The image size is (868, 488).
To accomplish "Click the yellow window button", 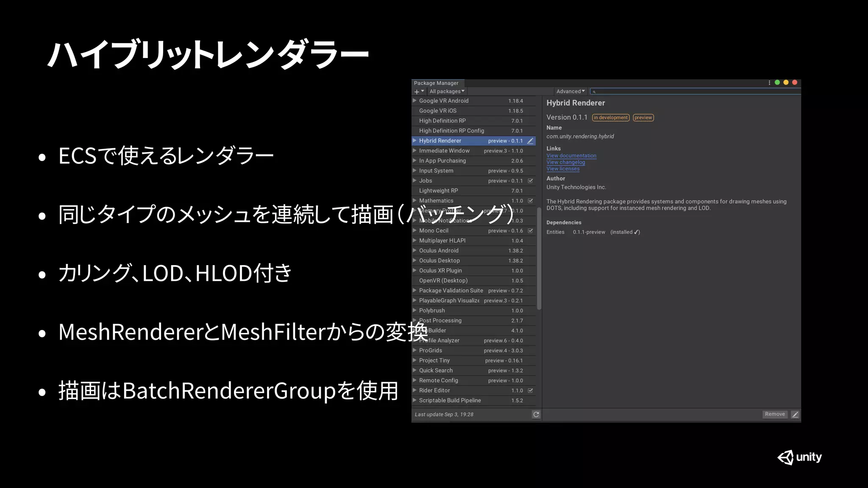I will click(786, 83).
